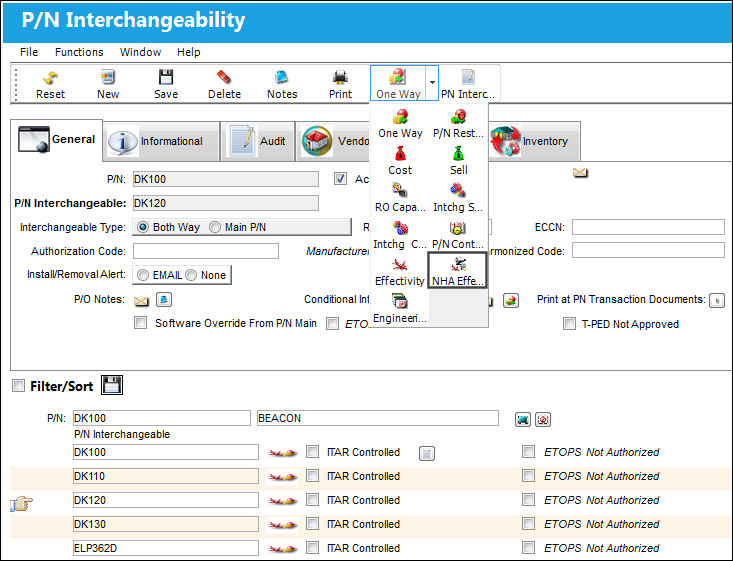Toggle the Active checkbox beside P/N
This screenshot has height=561, width=733.
tap(340, 179)
